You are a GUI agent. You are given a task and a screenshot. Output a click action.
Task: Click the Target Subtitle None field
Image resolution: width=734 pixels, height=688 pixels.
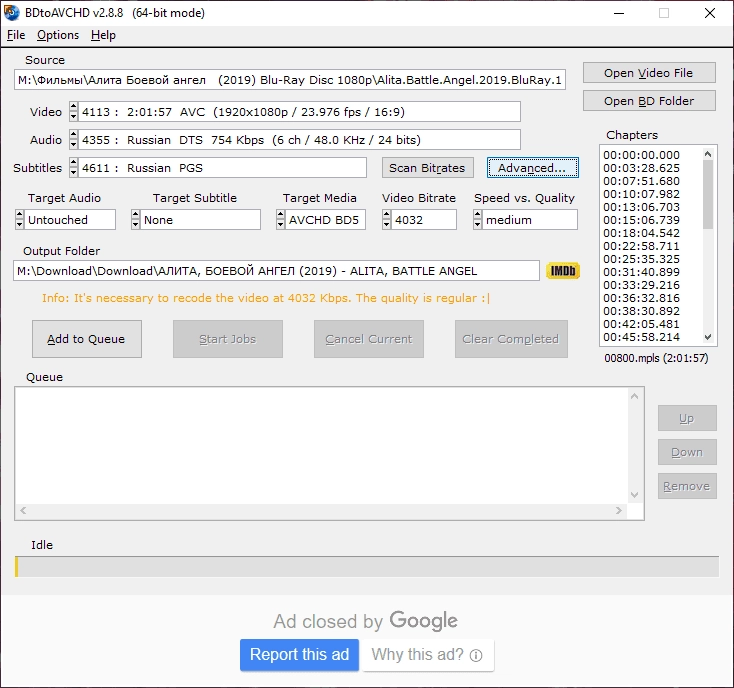[200, 220]
